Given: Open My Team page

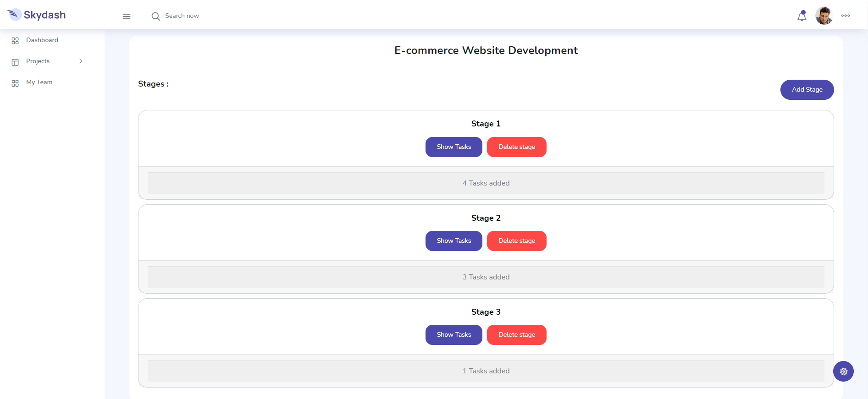Looking at the screenshot, I should click(x=39, y=82).
